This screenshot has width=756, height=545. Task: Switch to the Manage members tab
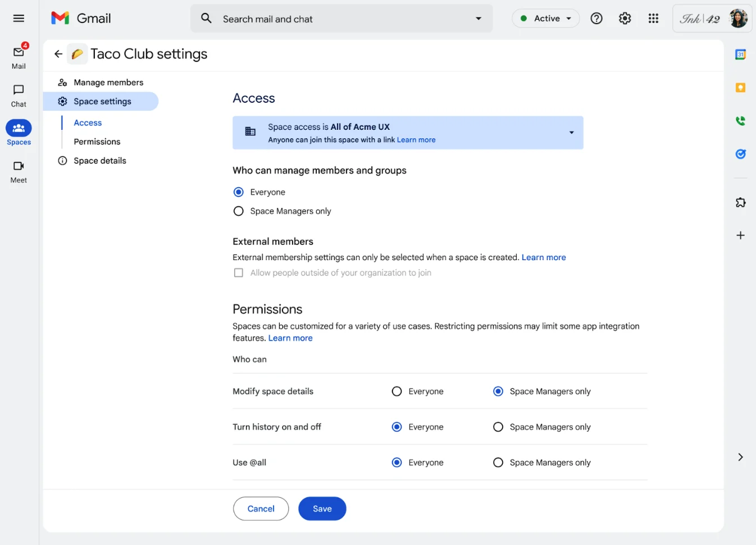coord(108,82)
